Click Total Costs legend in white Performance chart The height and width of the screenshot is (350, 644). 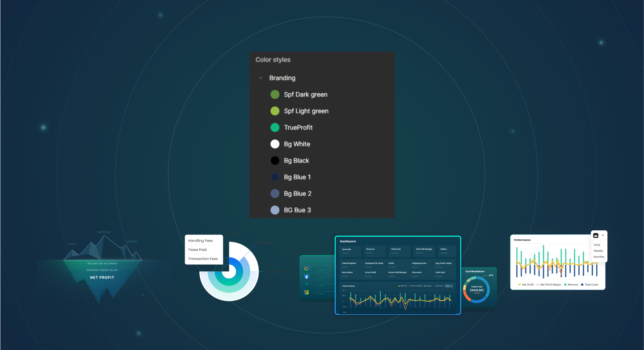click(x=589, y=284)
